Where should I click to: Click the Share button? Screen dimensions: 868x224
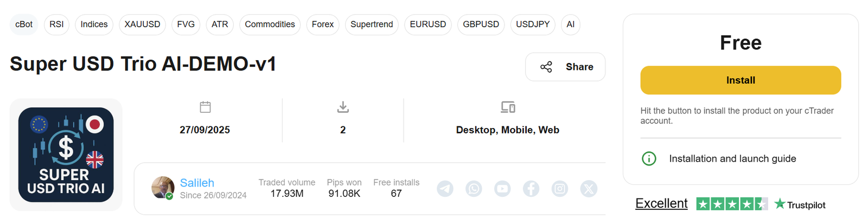click(565, 67)
